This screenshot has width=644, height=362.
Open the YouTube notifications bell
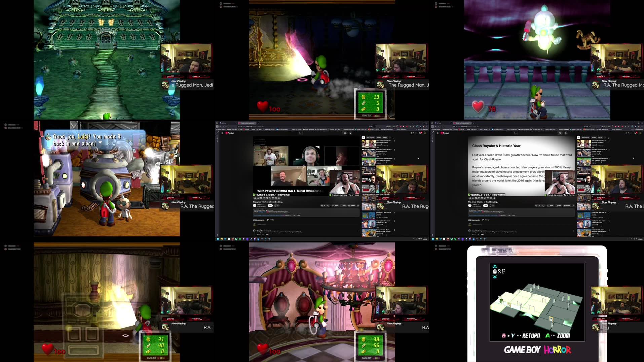pyautogui.click(x=420, y=133)
